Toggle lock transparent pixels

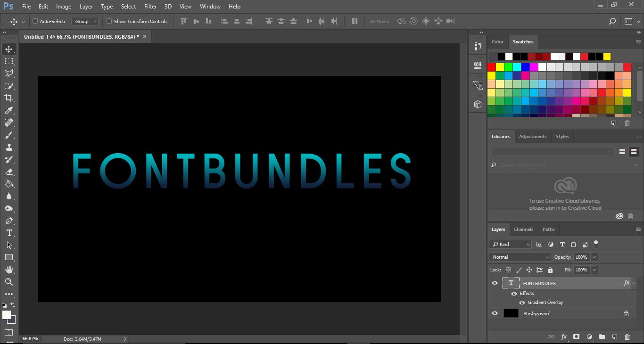(508, 270)
